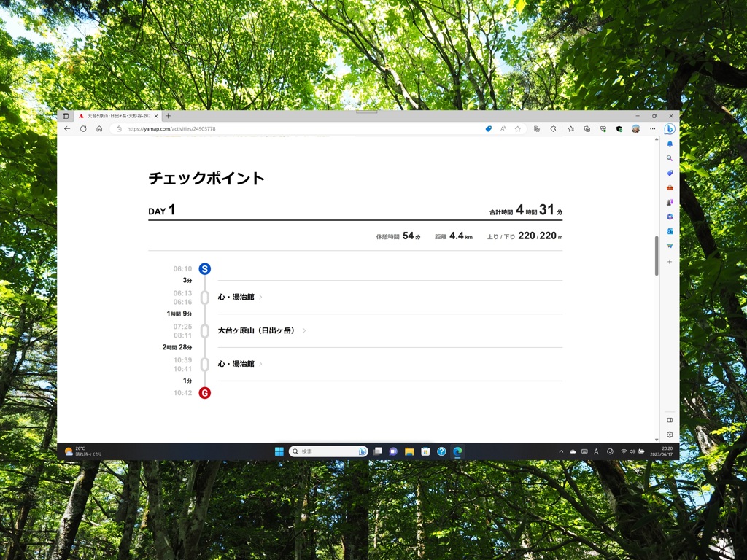This screenshot has width=747, height=560.
Task: Open the profile avatar menu
Action: point(635,128)
